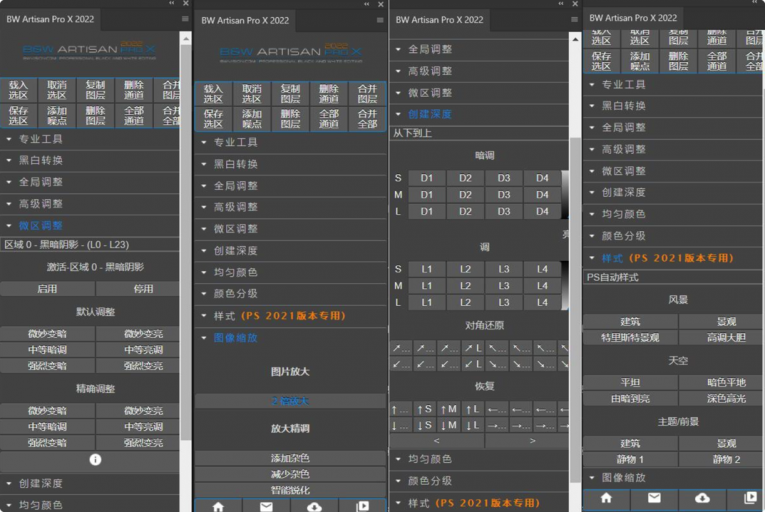Open the PS自动样式 dropdown

pyautogui.click(x=673, y=277)
